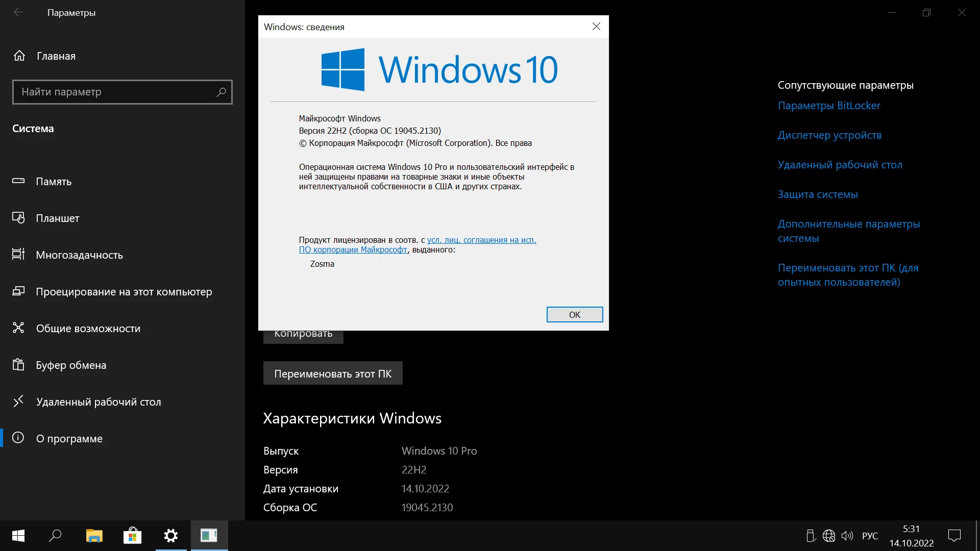Viewport: 980px width, 551px height.
Task: Click into the Найти параметр search field
Action: [112, 92]
